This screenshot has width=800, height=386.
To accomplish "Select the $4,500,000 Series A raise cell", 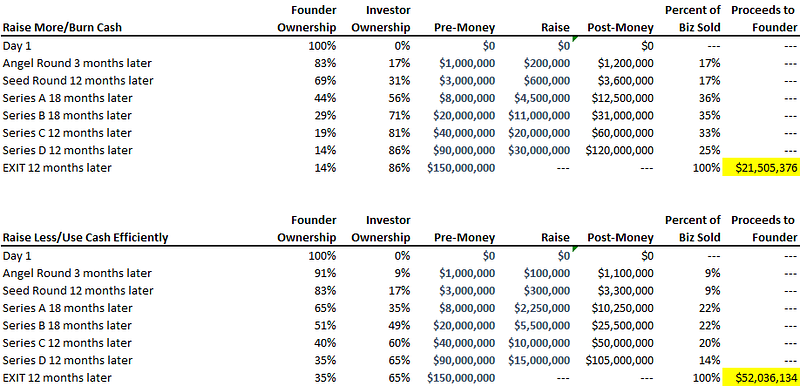I will [539, 98].
